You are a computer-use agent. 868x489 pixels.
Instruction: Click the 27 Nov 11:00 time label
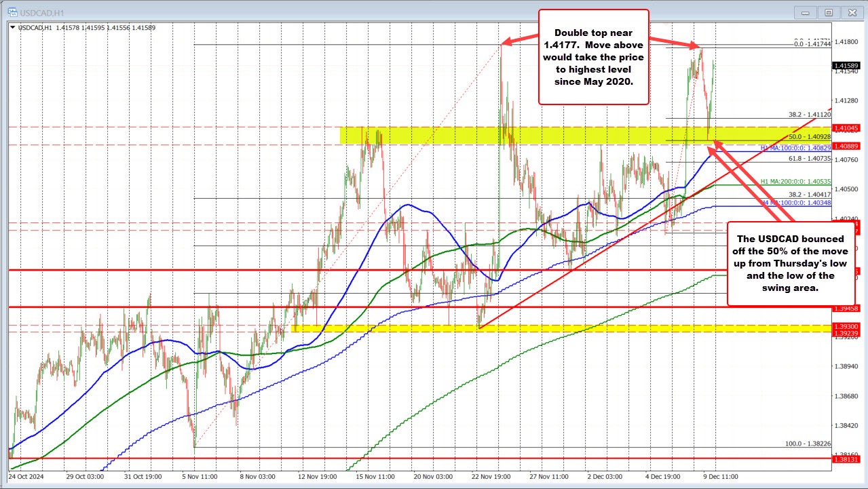pyautogui.click(x=550, y=477)
